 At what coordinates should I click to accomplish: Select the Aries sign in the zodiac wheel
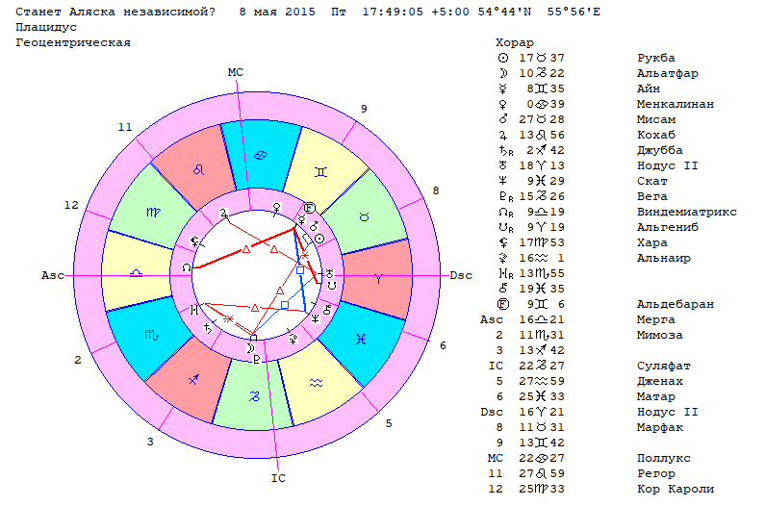click(x=379, y=275)
